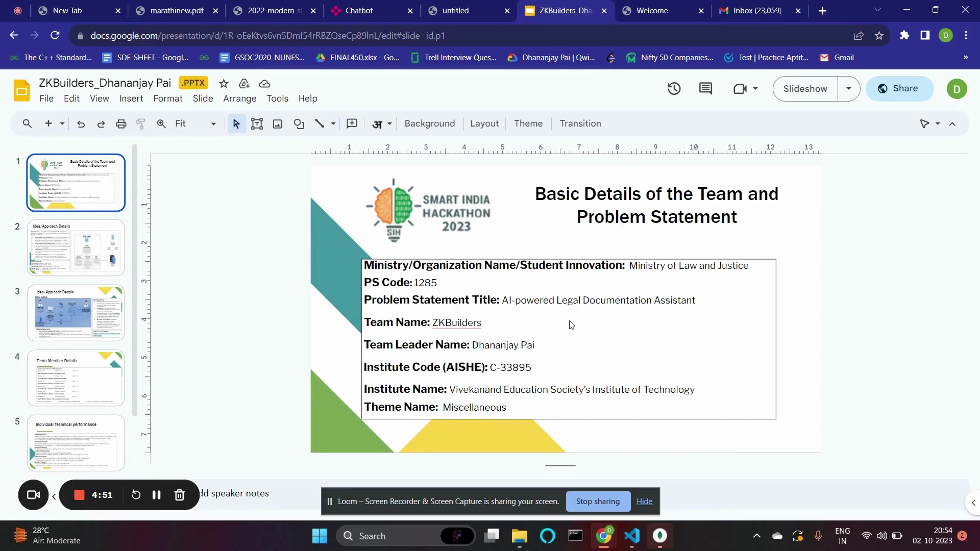Image resolution: width=980 pixels, height=551 pixels.
Task: Expand the line type dropdown arrow
Action: pos(333,123)
